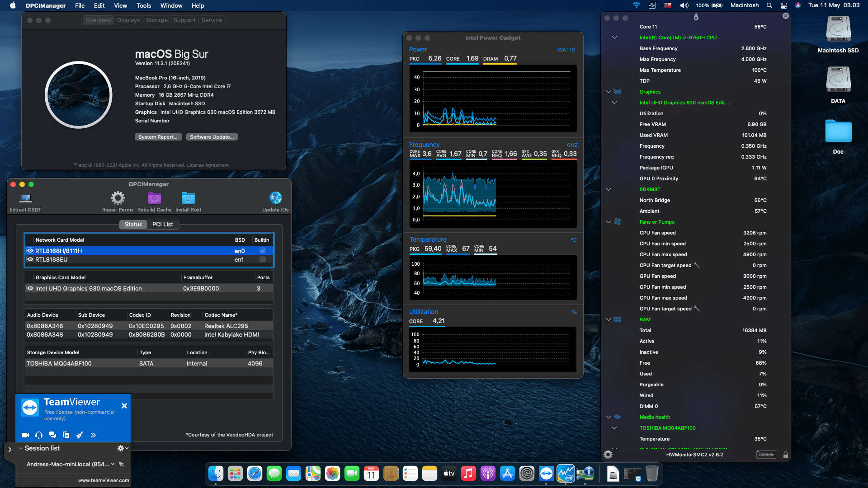Image resolution: width=868 pixels, height=488 pixels.
Task: Collapse the TOSHIBA MQ04ABF100 group
Action: tap(614, 428)
